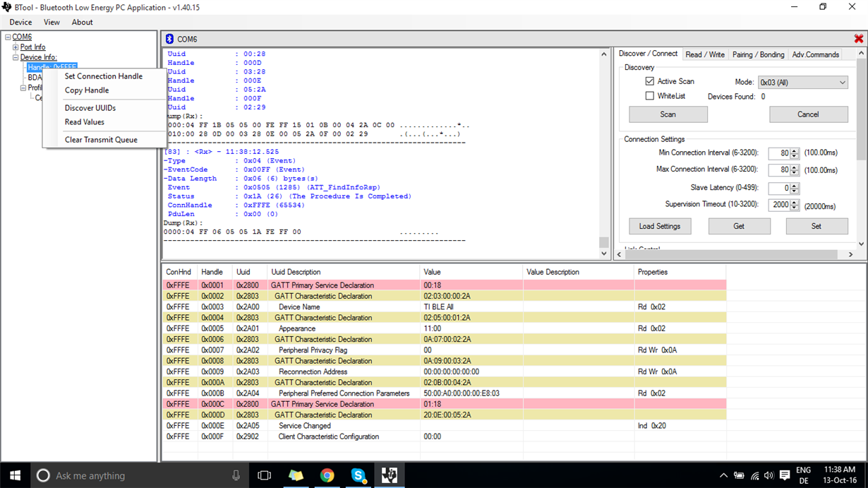Select the Peripheral Privacy Flag row
Screen dimensions: 868x488
click(x=445, y=350)
